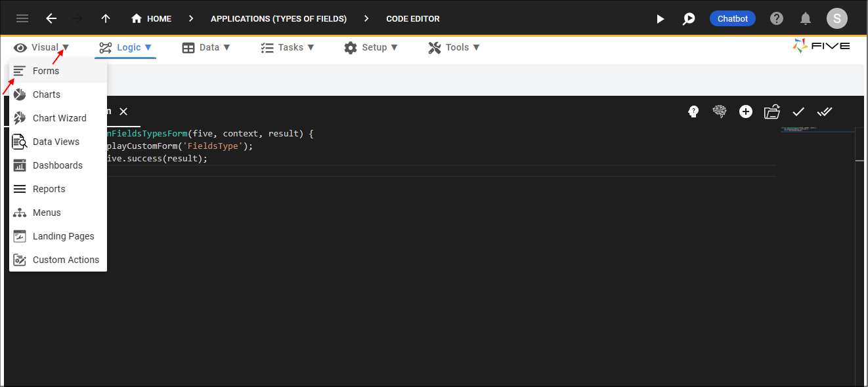Expand the Data dropdown menu
The width and height of the screenshot is (868, 387).
click(206, 47)
